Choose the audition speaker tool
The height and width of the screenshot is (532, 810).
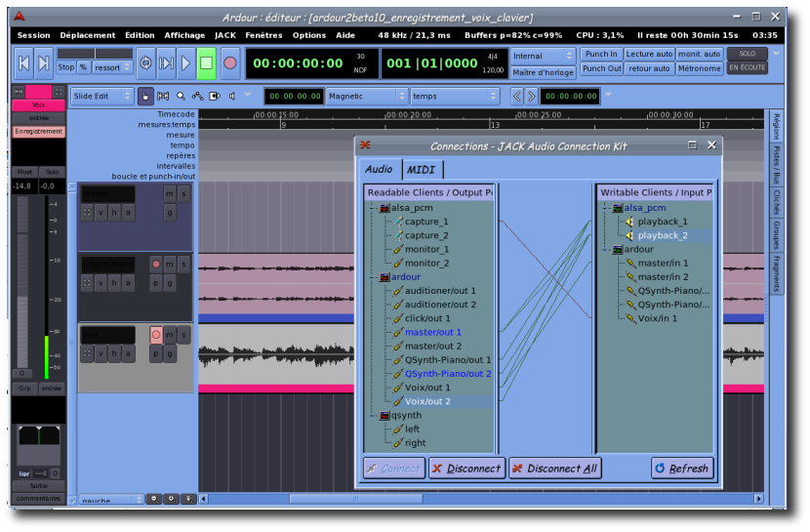232,96
